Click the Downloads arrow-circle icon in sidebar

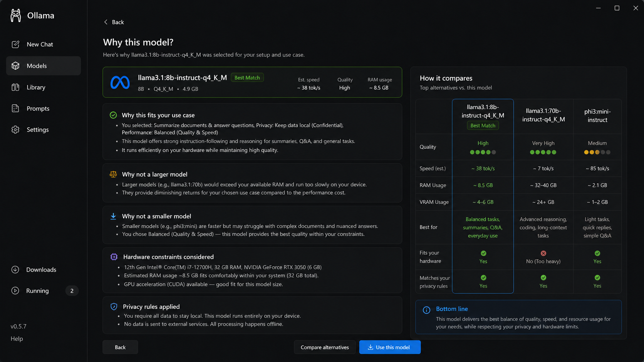click(x=15, y=270)
